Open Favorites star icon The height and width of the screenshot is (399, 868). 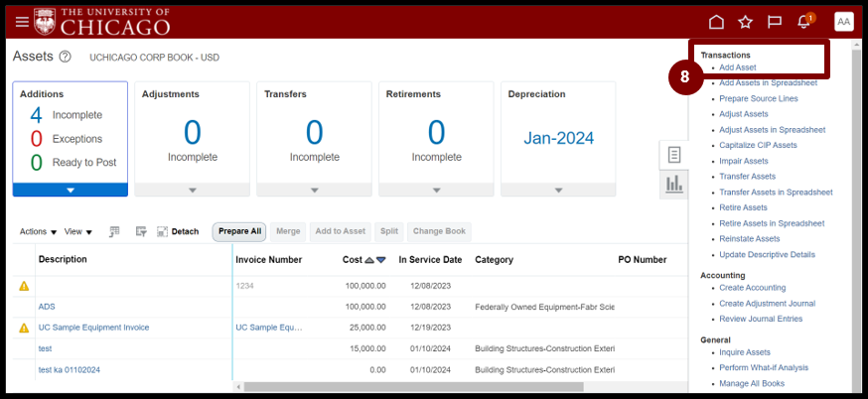point(746,22)
